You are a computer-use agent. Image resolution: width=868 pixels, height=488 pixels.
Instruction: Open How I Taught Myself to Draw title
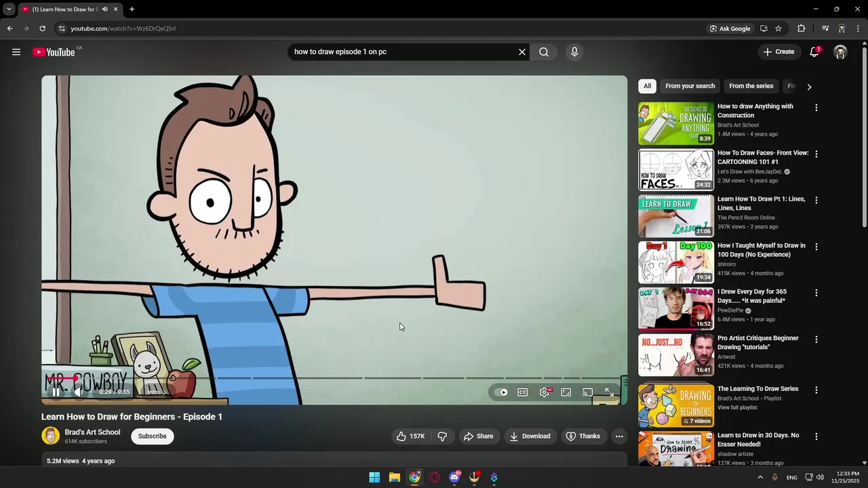point(762,250)
